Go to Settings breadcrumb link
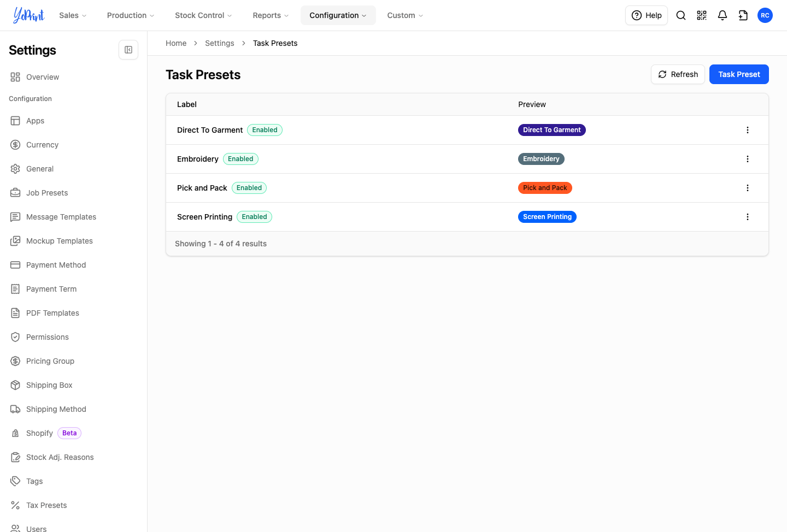Screen dimensions: 787x532 click(220, 43)
